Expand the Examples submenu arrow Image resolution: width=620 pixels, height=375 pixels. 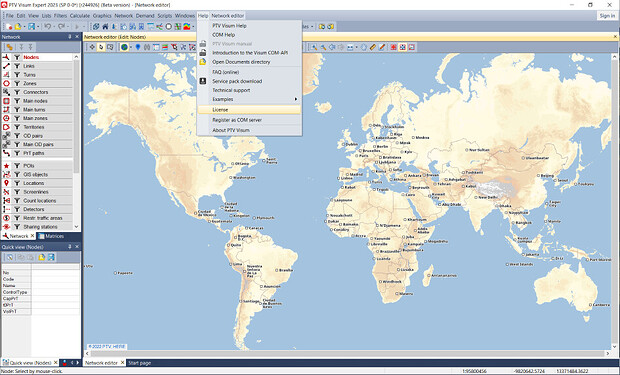[296, 99]
